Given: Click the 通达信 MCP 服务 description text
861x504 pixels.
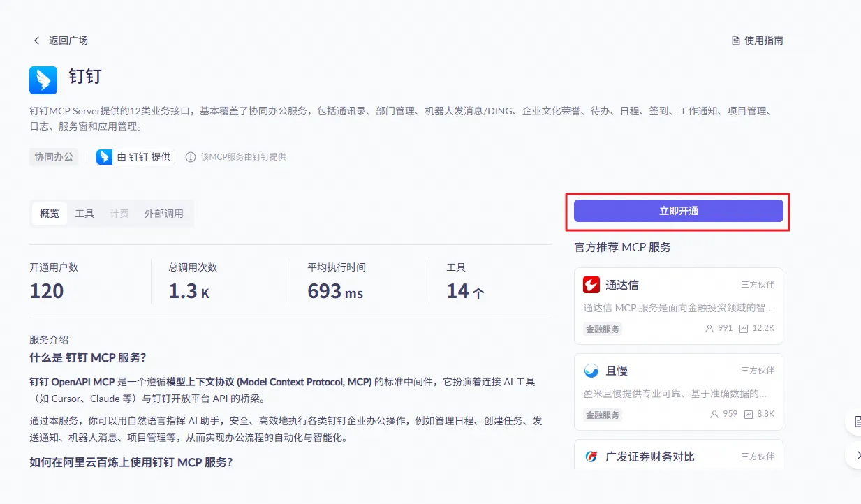Looking at the screenshot, I should coord(678,307).
